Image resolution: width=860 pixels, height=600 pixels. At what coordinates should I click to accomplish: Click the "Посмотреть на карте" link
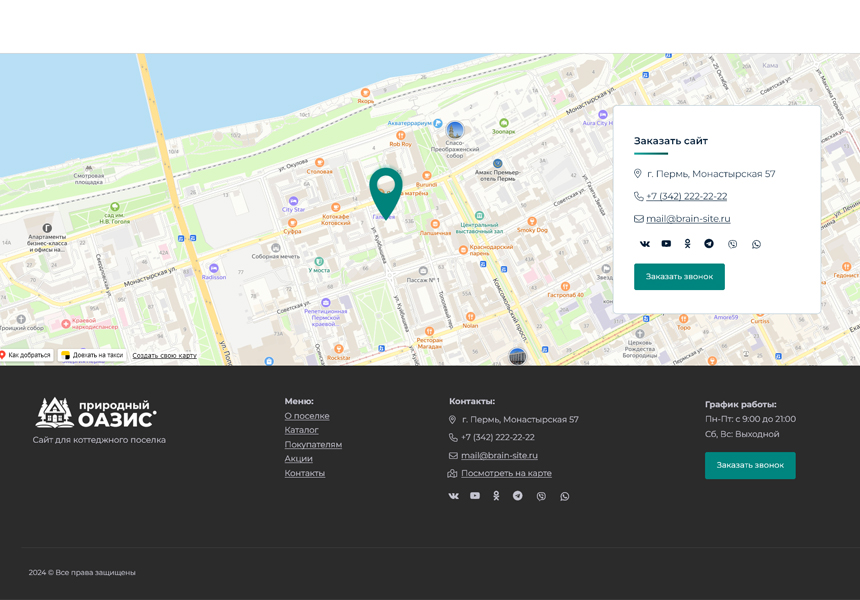coord(506,473)
